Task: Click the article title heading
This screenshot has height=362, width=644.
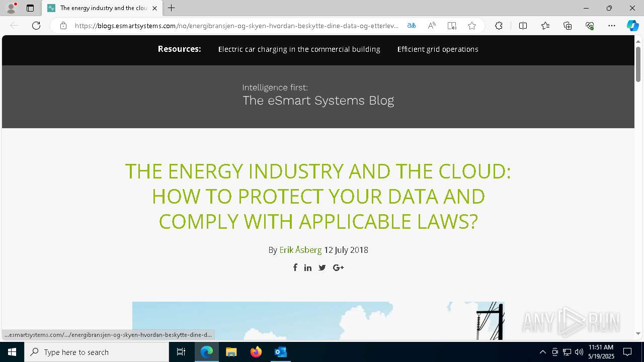Action: pyautogui.click(x=318, y=196)
